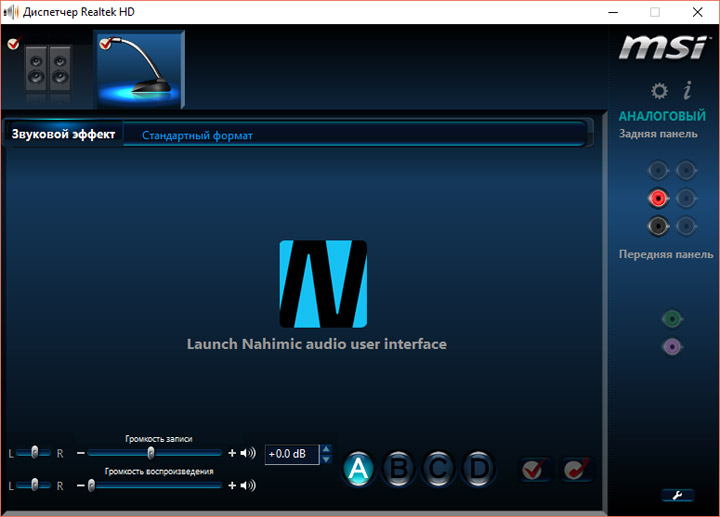Click the Launch Nahimic audio user interface text
Screen dimensions: 720x517
coord(316,344)
